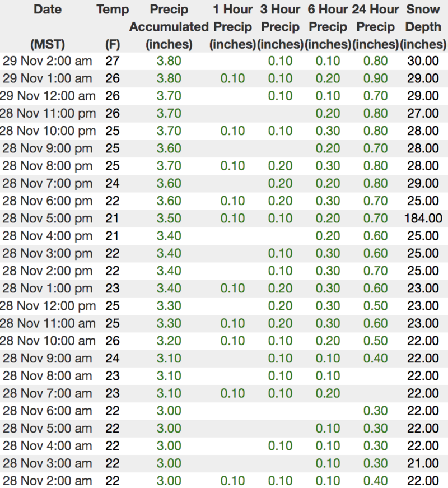This screenshot has width=448, height=488.
Task: Select the Precip Accumulated column header
Action: coord(169,26)
